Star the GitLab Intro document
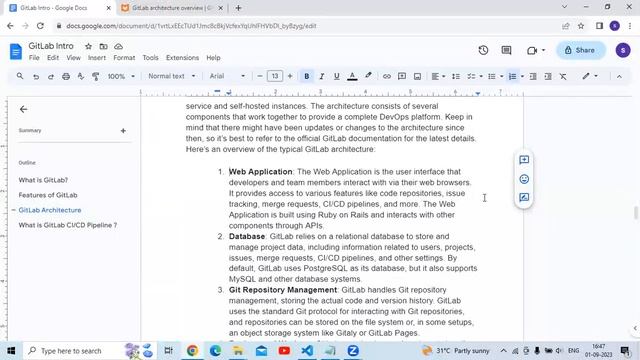This screenshot has width=640, height=360. pos(88,47)
